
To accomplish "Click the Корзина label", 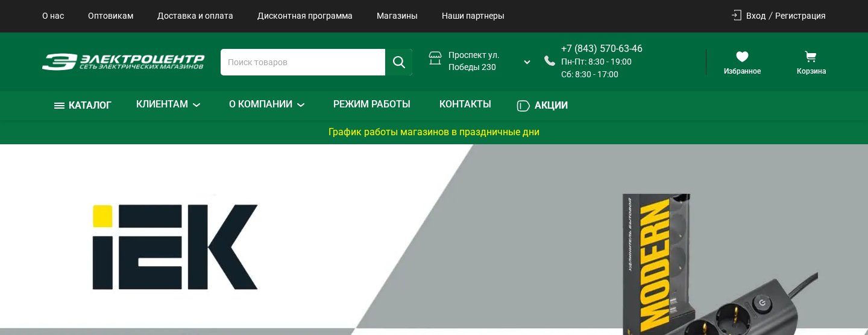I will (811, 71).
